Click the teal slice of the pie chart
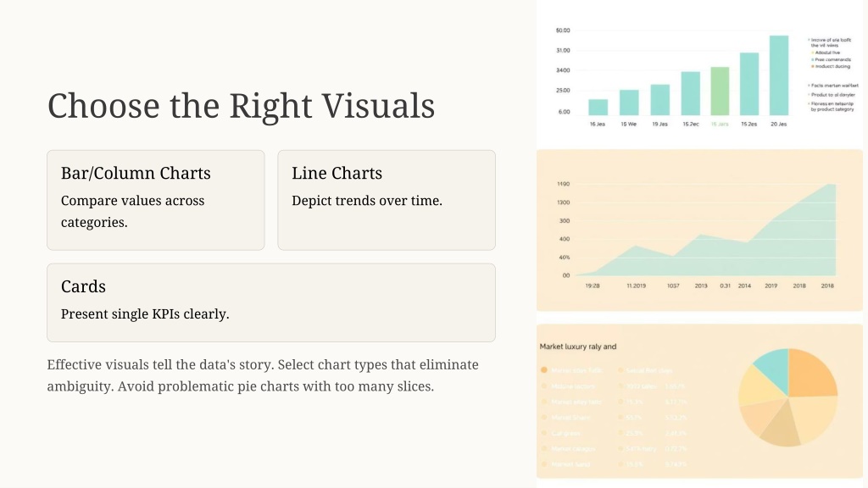 coord(773,368)
